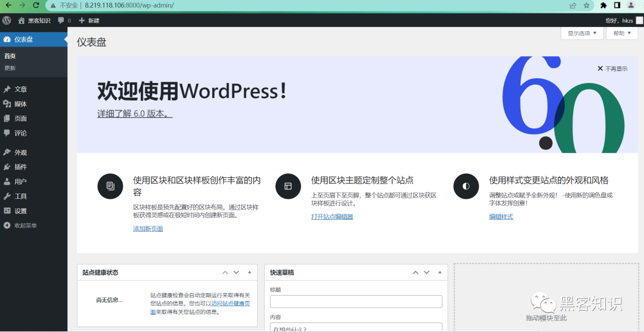Image resolution: width=644 pixels, height=332 pixels.
Task: Open 设置 menu text in sidebar
Action: point(21,211)
